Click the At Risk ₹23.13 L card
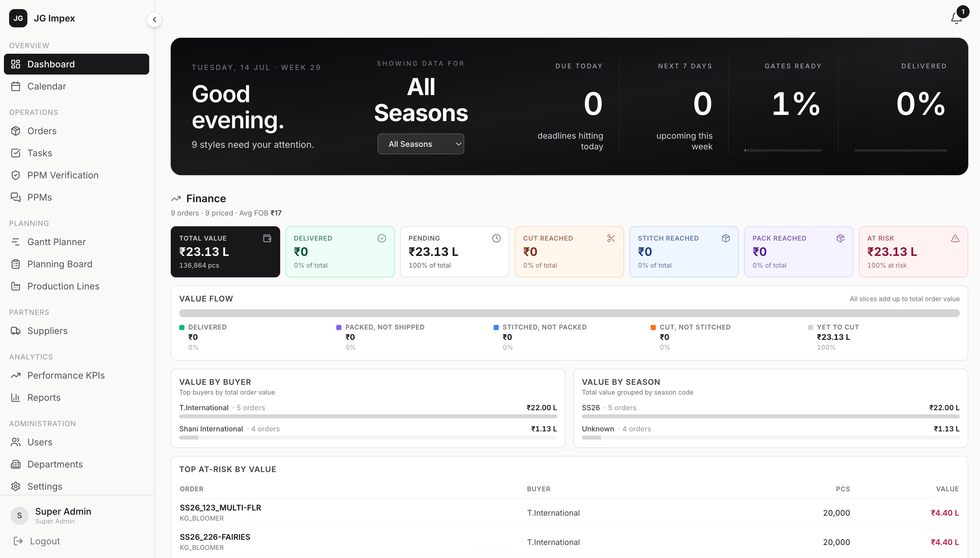 (913, 252)
